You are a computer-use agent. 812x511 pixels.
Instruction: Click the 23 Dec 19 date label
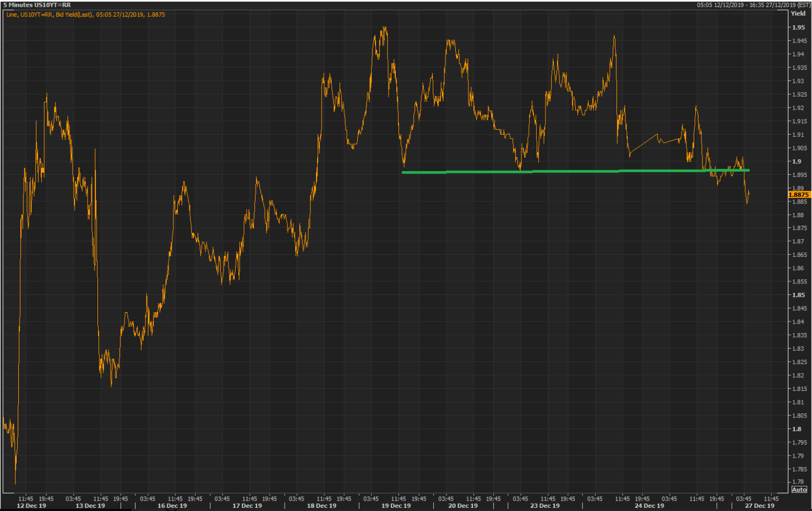click(545, 506)
